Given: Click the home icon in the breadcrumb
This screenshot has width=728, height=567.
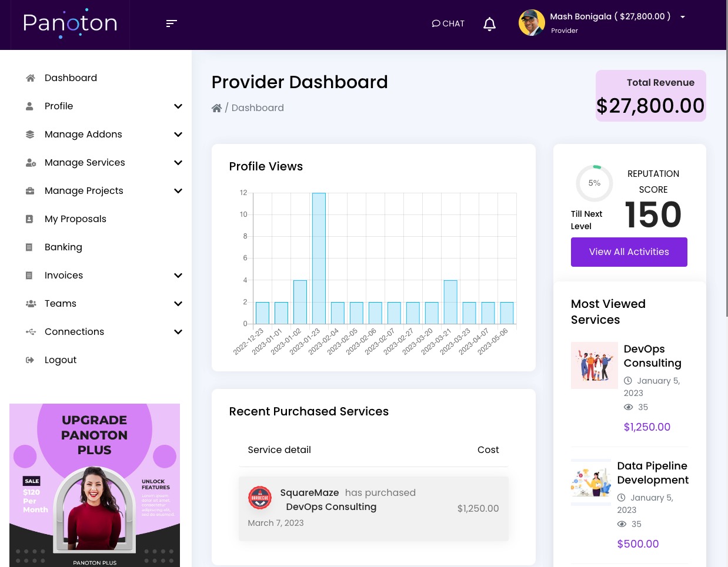Looking at the screenshot, I should pos(217,108).
